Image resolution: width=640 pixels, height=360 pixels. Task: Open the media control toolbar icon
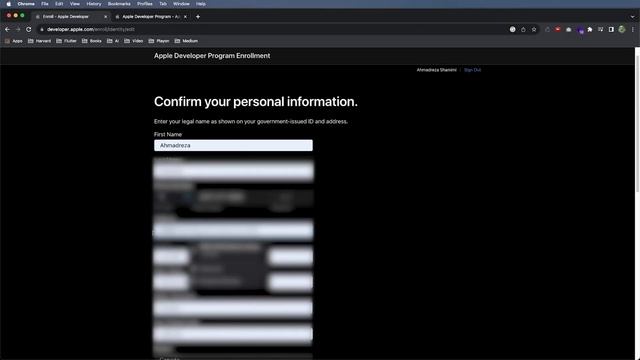(600, 29)
